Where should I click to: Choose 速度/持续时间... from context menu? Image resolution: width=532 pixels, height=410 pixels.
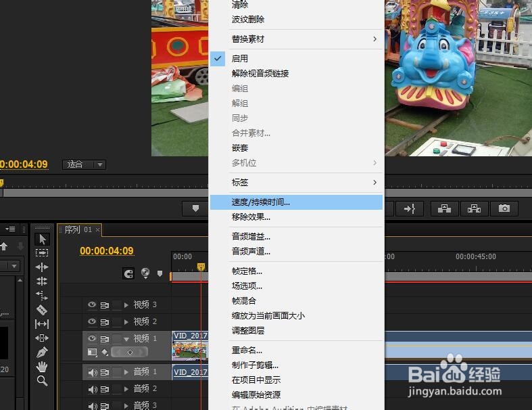click(297, 202)
